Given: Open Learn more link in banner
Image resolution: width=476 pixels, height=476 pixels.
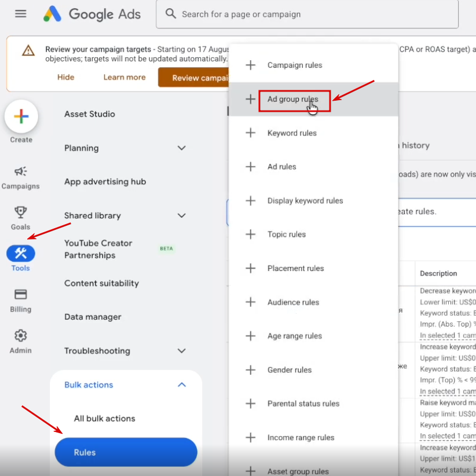Looking at the screenshot, I should pyautogui.click(x=125, y=77).
